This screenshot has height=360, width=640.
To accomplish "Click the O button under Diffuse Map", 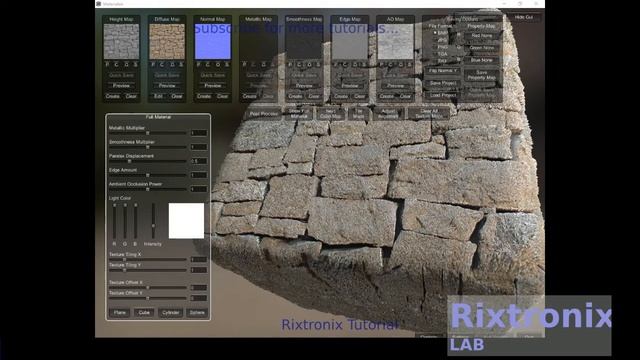I will click(172, 64).
